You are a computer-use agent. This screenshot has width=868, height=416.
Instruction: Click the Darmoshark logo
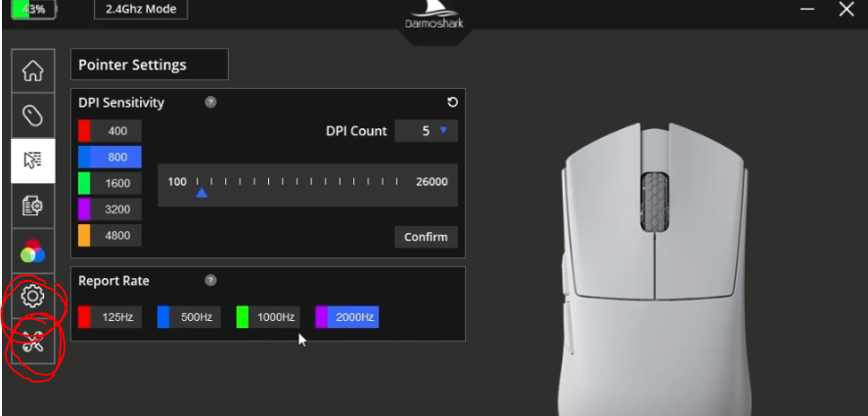click(x=434, y=17)
